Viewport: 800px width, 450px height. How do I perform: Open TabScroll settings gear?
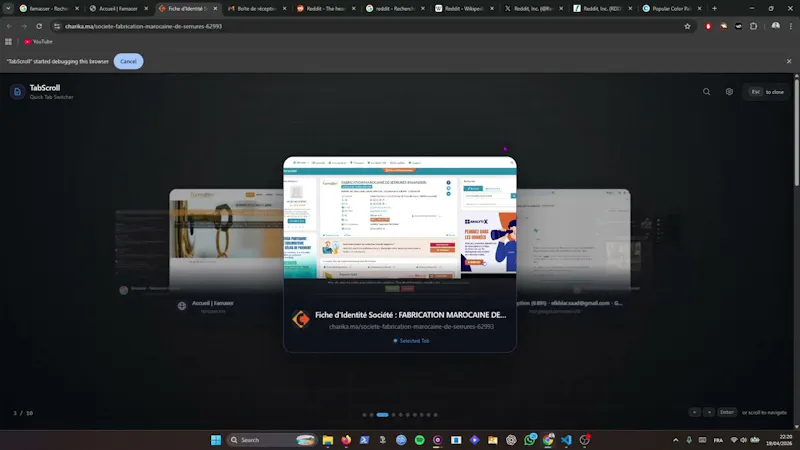pyautogui.click(x=729, y=92)
